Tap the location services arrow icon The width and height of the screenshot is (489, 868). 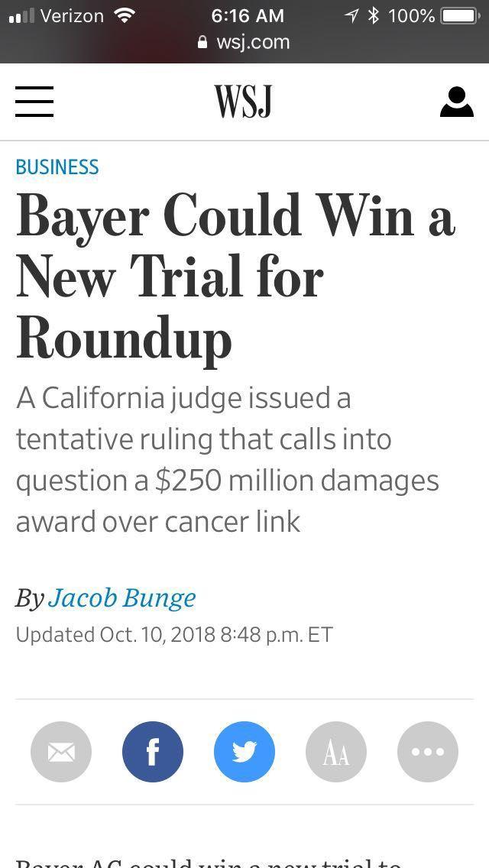point(351,16)
